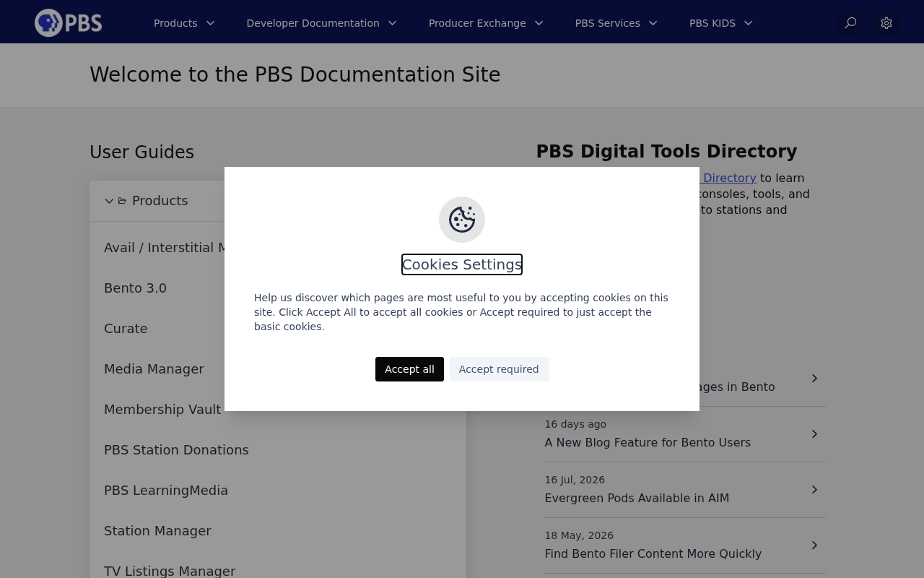This screenshot has width=924, height=578.
Task: Open the Media Manager guide
Action: (x=154, y=369)
